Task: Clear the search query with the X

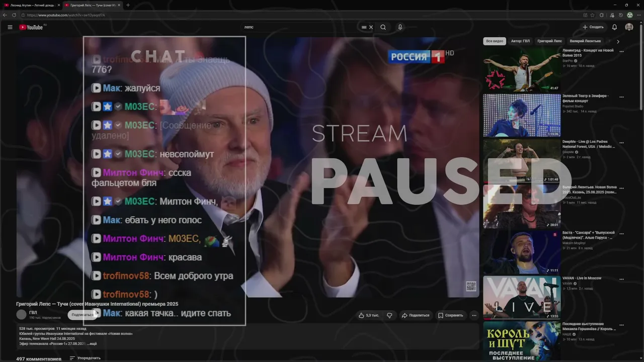Action: tap(371, 27)
